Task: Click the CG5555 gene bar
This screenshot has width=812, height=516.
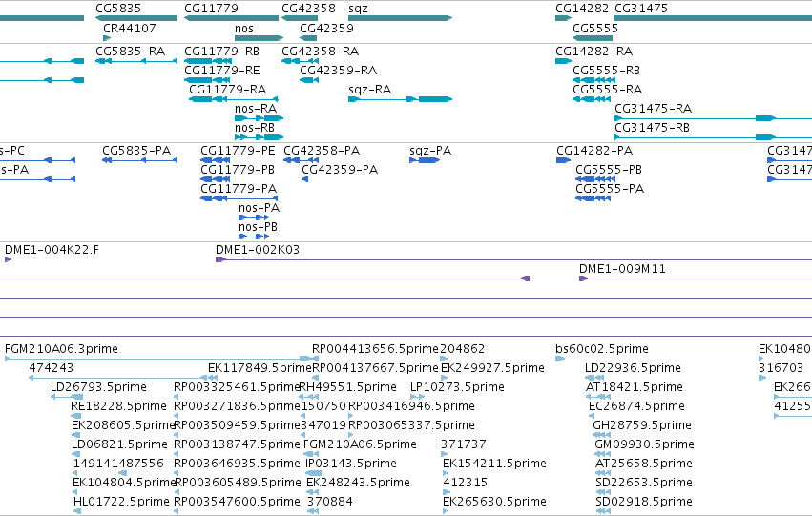Action: point(593,38)
